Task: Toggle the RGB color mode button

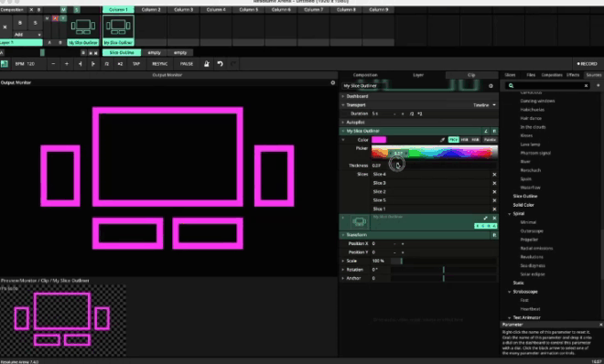Action: (453, 140)
